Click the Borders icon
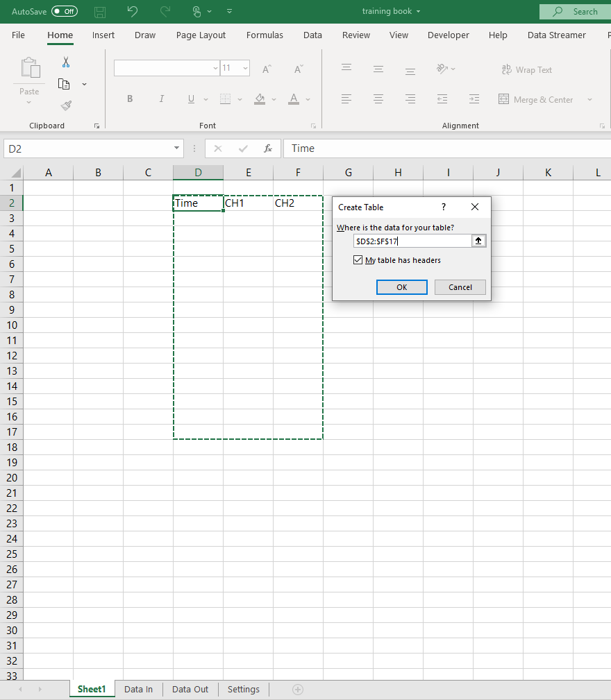This screenshot has height=700, width=611. coord(226,99)
